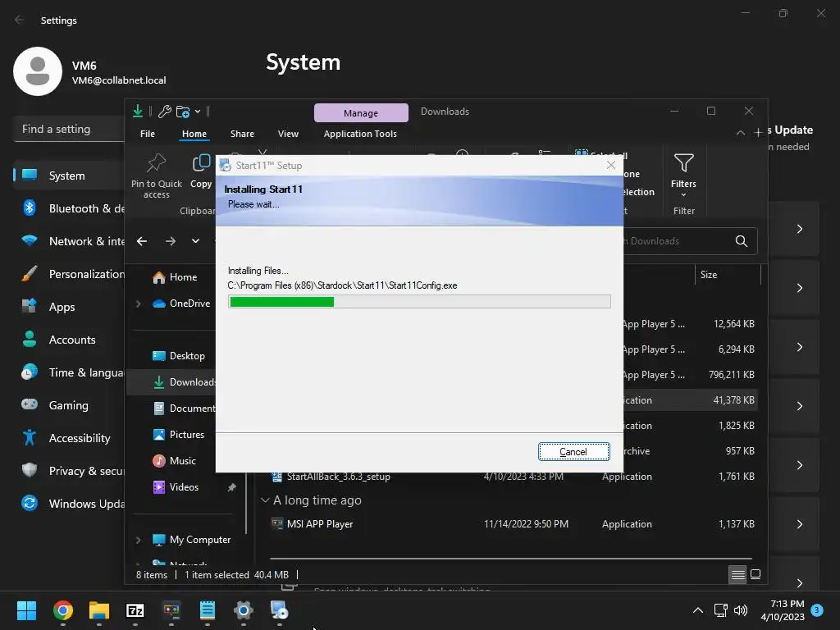Open the Windows Start menu
The width and height of the screenshot is (840, 630).
tap(26, 610)
